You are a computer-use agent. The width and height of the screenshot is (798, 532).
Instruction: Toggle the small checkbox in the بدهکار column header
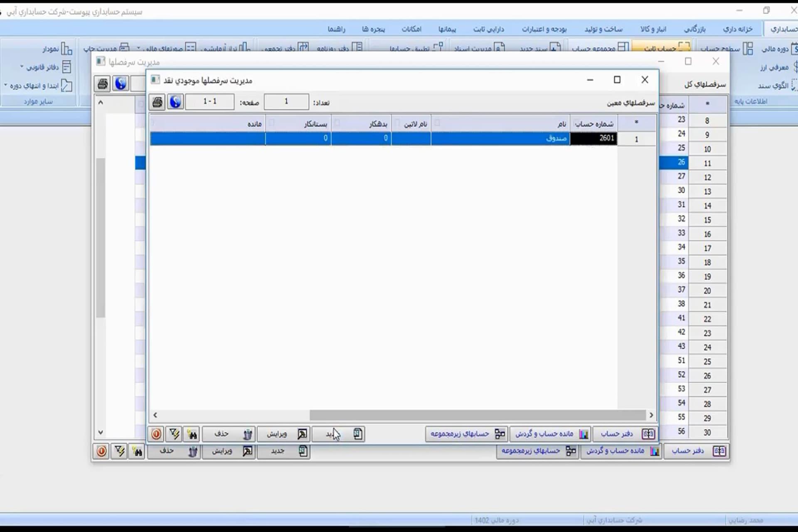[x=337, y=123]
